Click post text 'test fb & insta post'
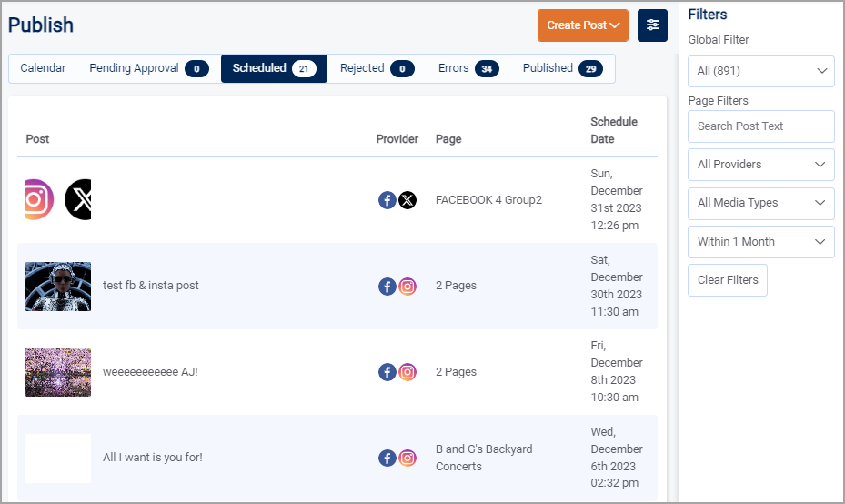Screen dimensions: 845x504 (x=151, y=286)
